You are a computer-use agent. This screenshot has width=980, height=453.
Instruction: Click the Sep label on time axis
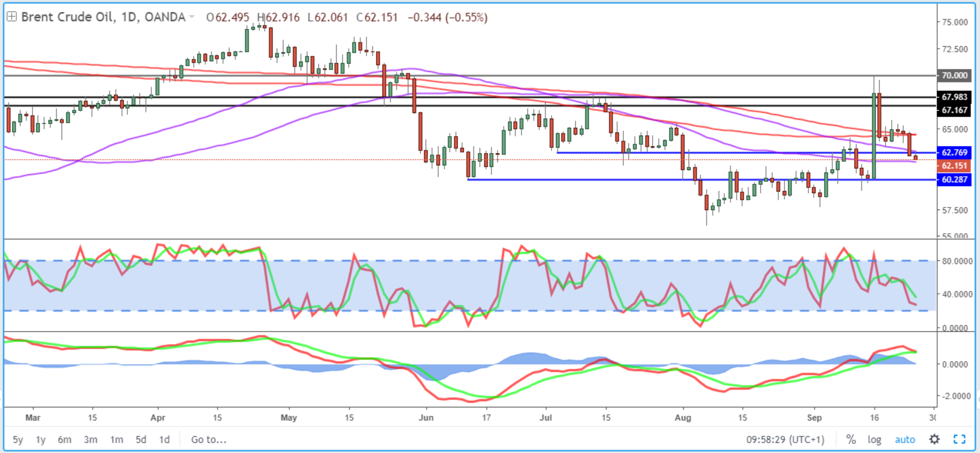(814, 418)
